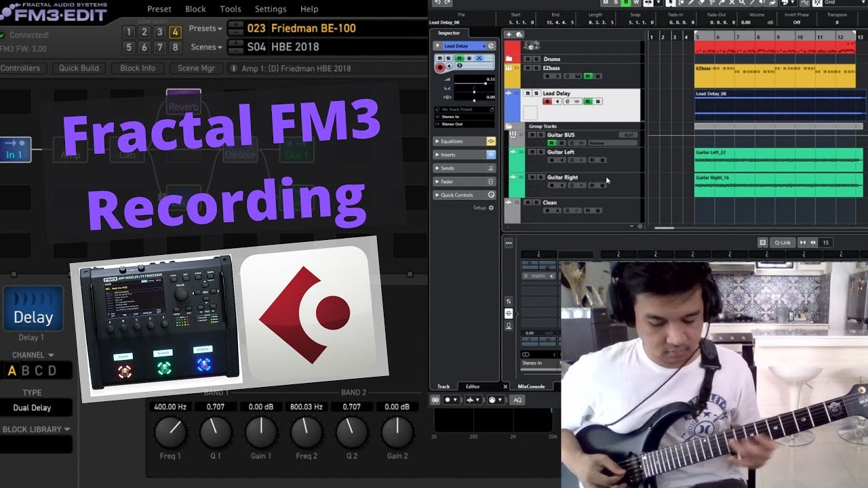
Task: Click the Gain 1 knob
Action: point(261,432)
